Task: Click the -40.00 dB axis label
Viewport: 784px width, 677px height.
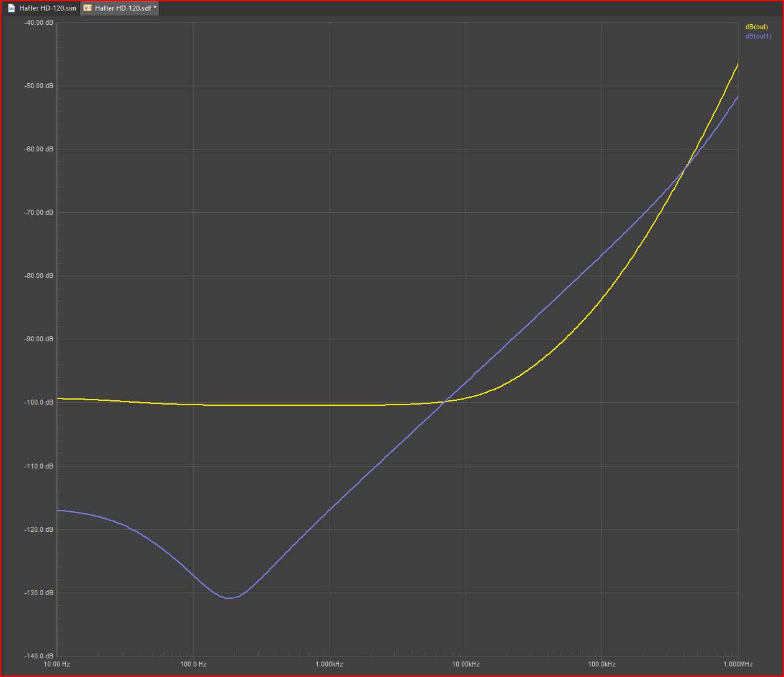Action: (x=39, y=22)
